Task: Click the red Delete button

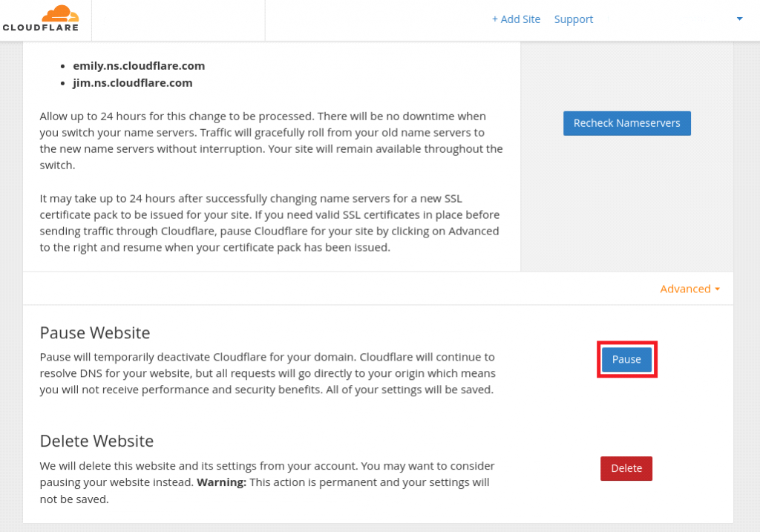Action: (626, 468)
